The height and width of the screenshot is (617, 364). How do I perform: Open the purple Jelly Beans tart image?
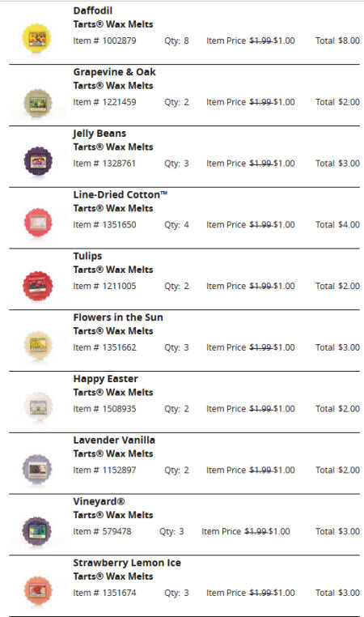point(38,161)
